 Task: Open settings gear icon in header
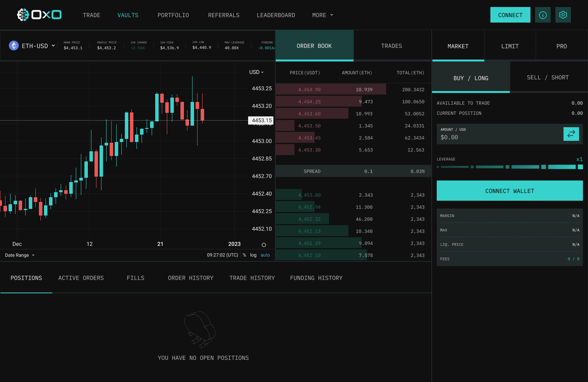[563, 15]
